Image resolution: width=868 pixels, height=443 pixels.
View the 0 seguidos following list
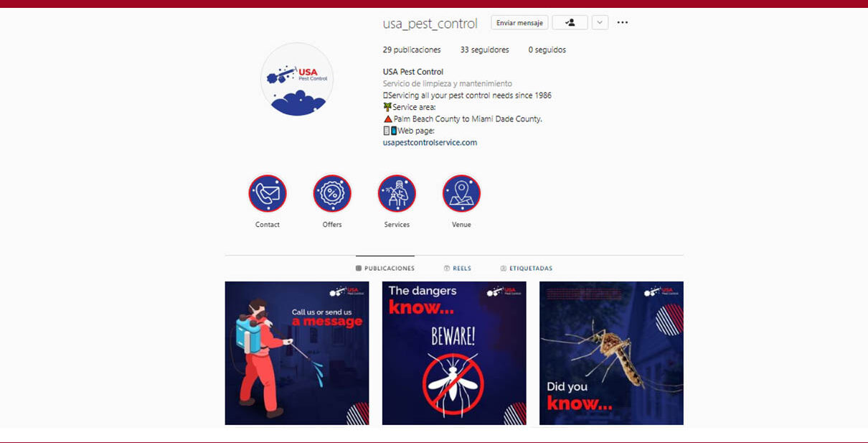pos(547,50)
